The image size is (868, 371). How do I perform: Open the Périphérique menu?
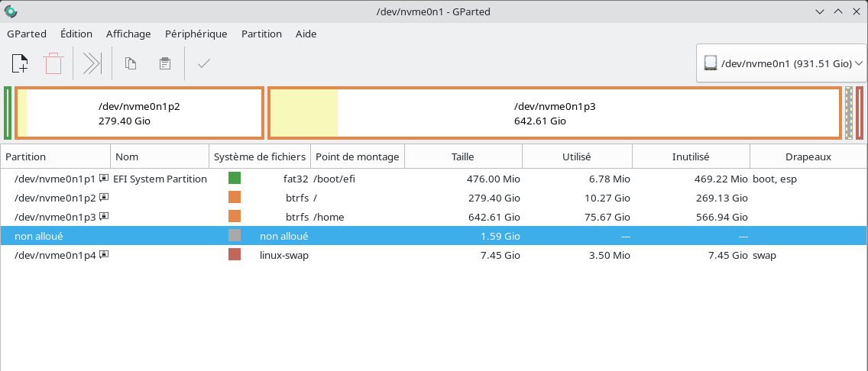tap(196, 34)
